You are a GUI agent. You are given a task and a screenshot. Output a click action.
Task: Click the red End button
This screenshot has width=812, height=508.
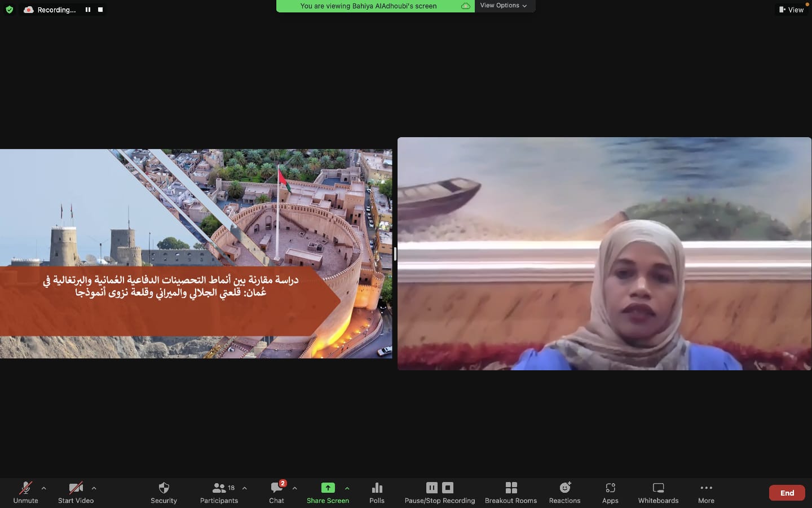tap(787, 493)
